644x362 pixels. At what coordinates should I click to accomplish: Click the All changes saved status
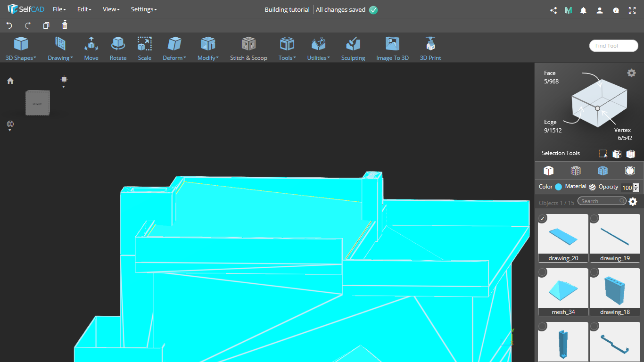[347, 9]
